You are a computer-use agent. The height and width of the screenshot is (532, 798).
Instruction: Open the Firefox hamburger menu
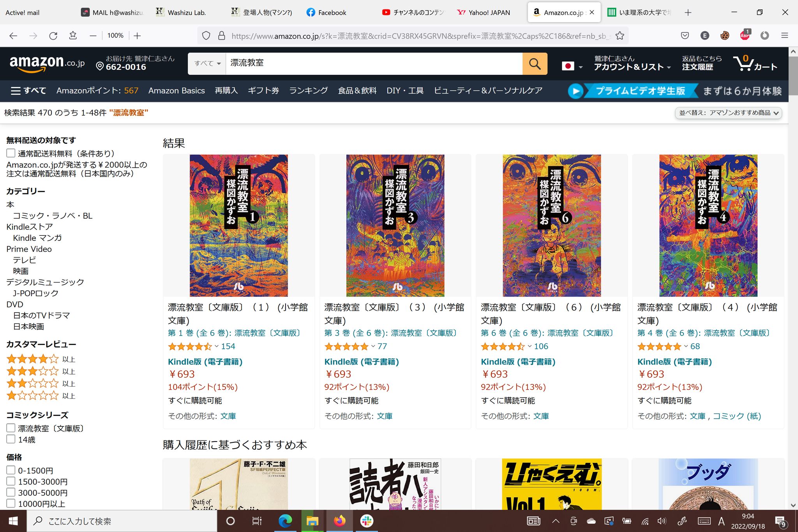coord(785,36)
